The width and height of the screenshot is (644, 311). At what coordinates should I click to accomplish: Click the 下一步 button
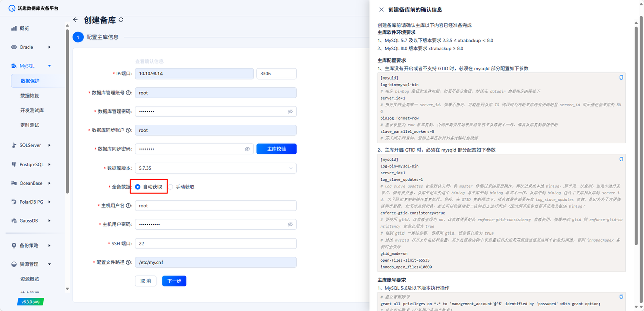coord(174,281)
